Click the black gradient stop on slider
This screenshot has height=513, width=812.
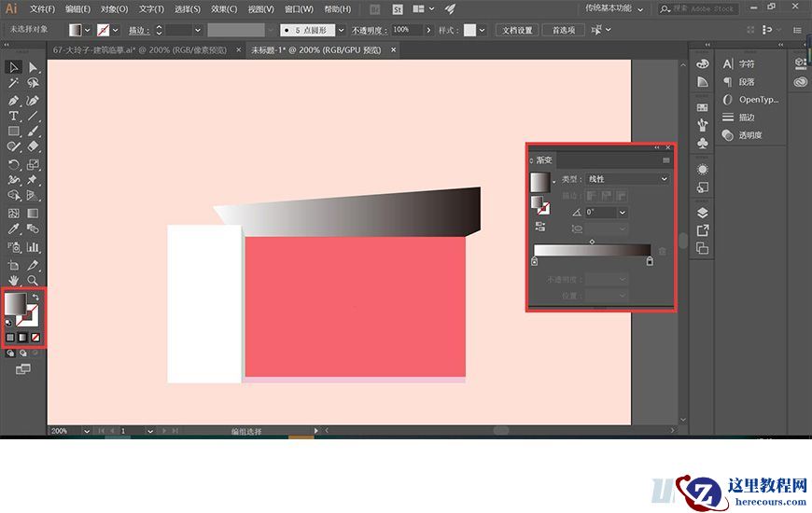point(650,262)
